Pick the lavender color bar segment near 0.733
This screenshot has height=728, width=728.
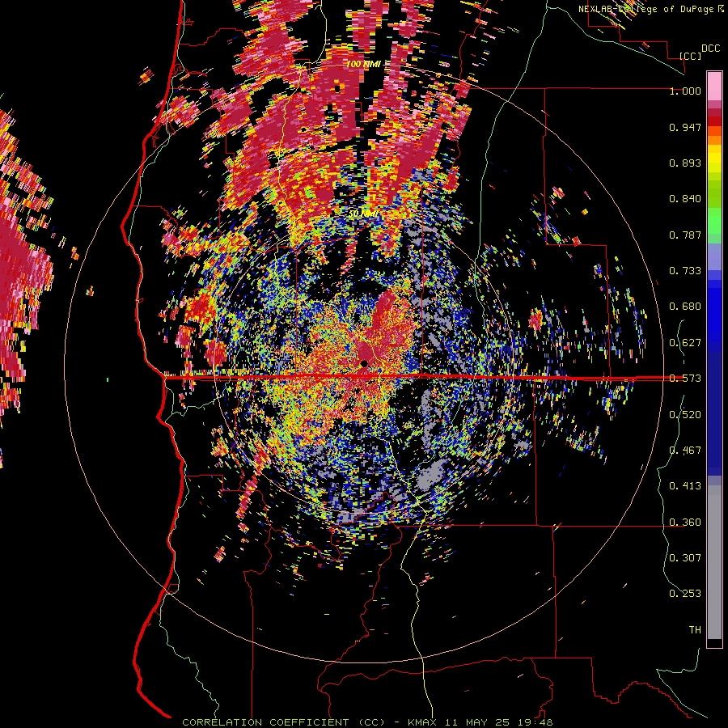(714, 256)
